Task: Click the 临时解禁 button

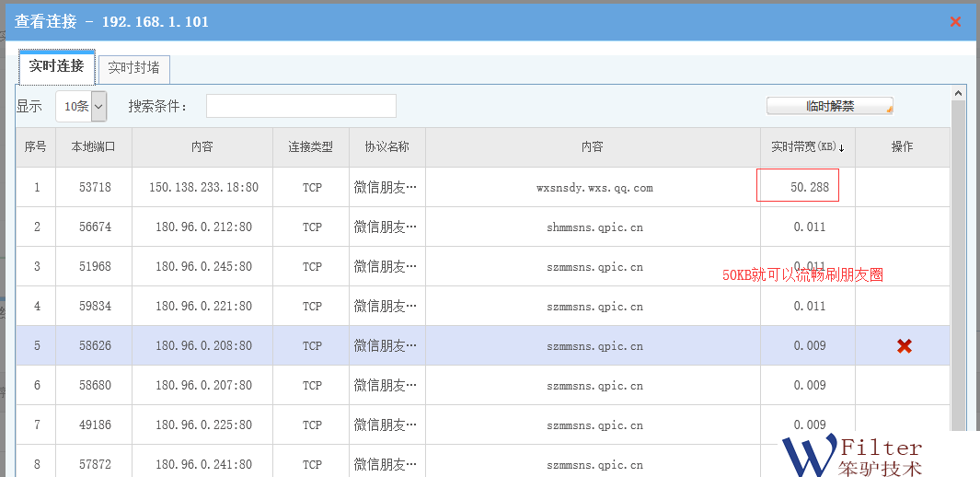Action: click(829, 106)
